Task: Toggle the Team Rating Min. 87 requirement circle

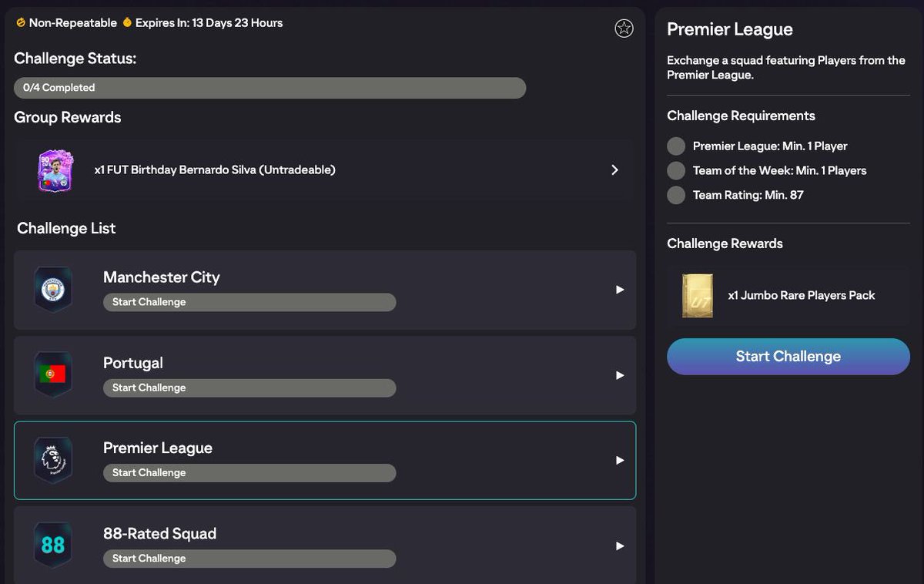Action: 676,195
